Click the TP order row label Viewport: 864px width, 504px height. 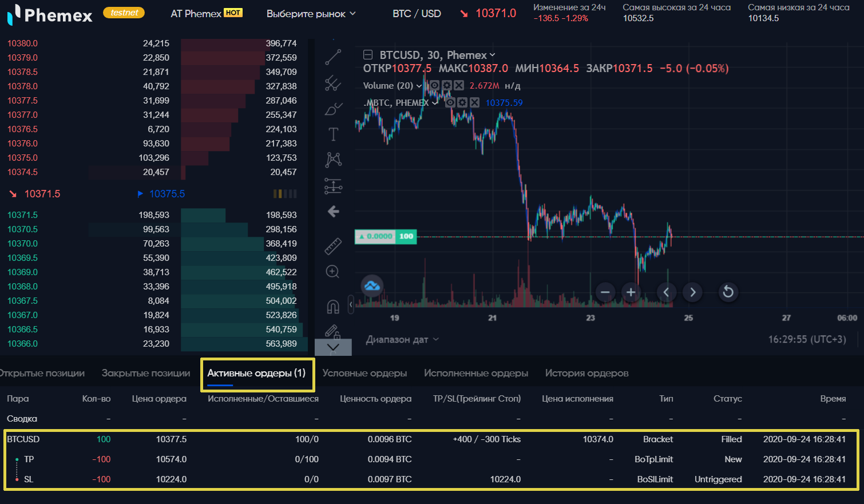29,459
